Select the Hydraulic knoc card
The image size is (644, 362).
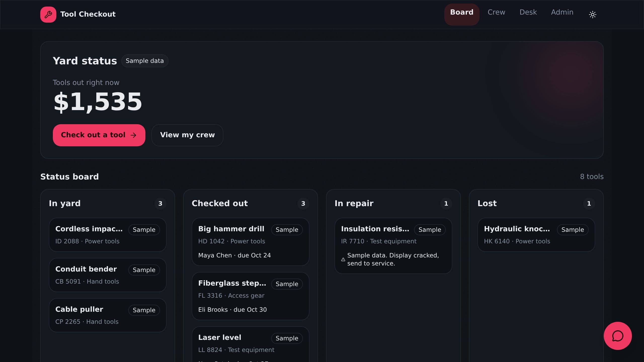click(x=536, y=235)
